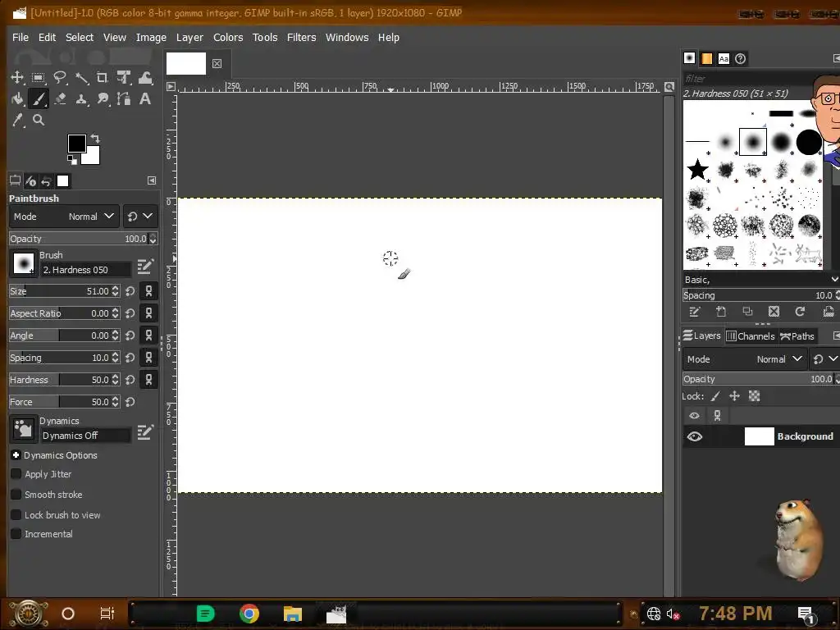Viewport: 840px width, 630px height.
Task: Edit the Dynamics Off preset
Action: tap(145, 431)
